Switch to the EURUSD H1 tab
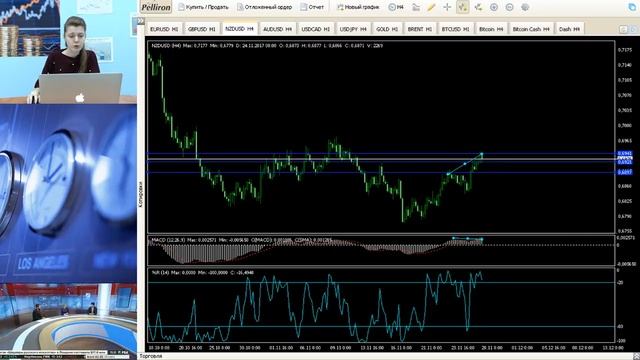Viewport: 640px width, 360px height. 164,29
